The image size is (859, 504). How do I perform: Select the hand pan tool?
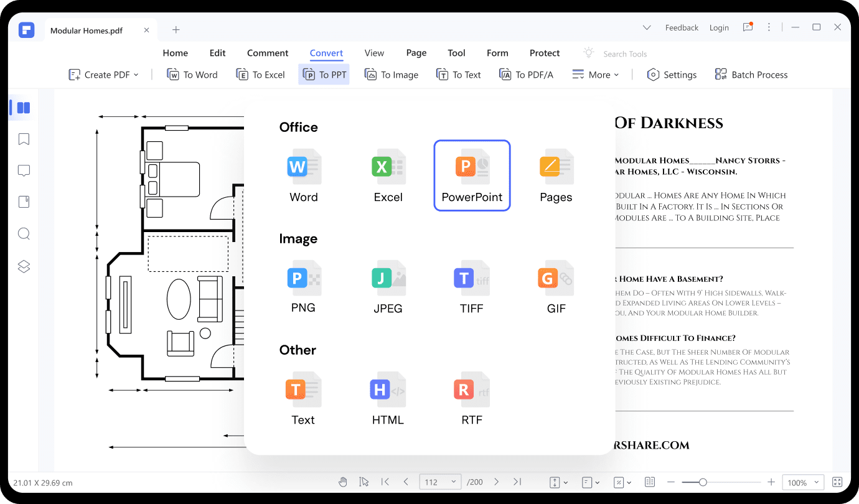click(x=342, y=482)
